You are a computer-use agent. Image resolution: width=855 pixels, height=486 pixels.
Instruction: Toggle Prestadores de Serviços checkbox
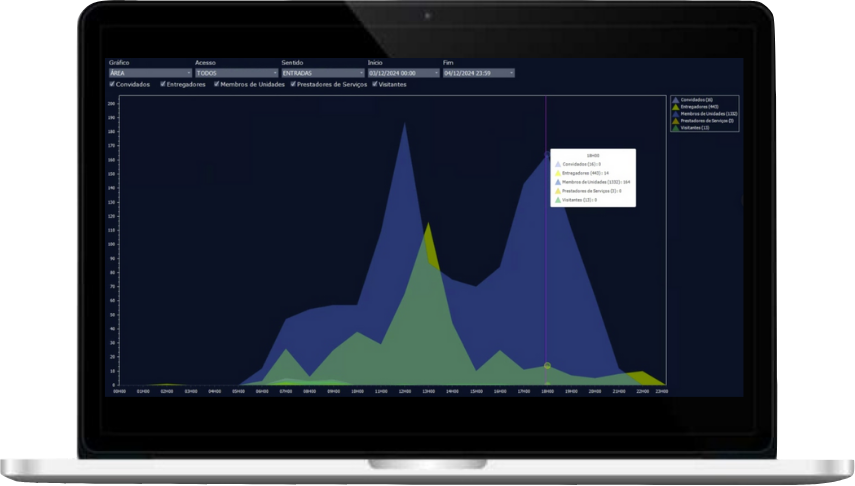coord(293,85)
